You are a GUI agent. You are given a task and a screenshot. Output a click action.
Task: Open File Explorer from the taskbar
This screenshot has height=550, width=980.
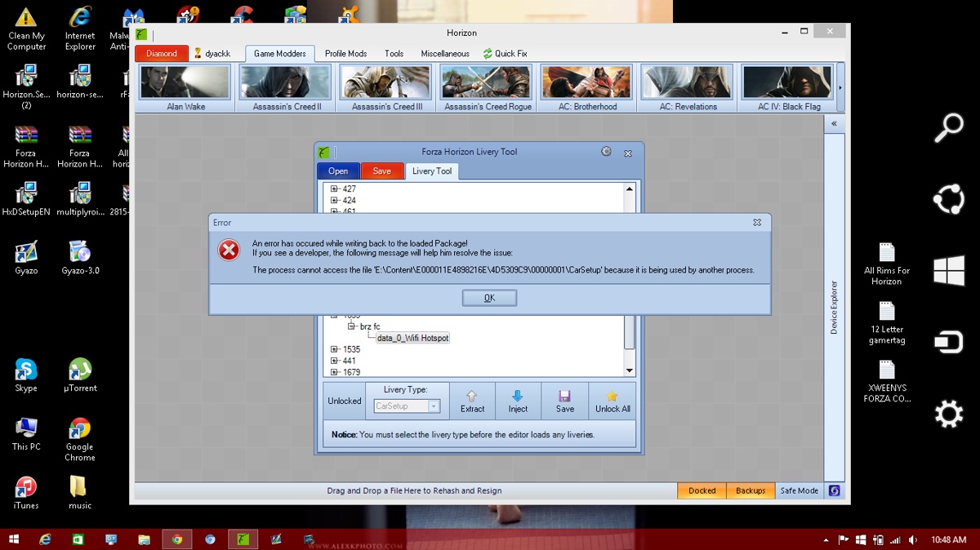[x=144, y=539]
